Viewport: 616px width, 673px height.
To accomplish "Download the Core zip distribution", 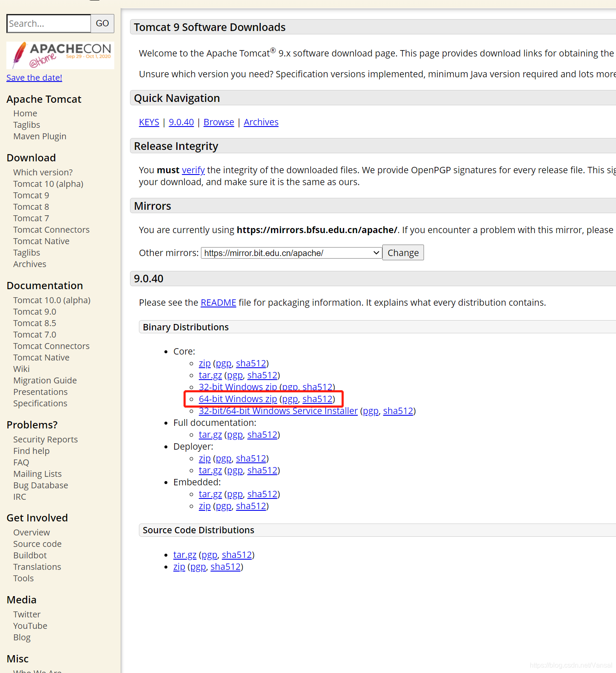I will (205, 363).
